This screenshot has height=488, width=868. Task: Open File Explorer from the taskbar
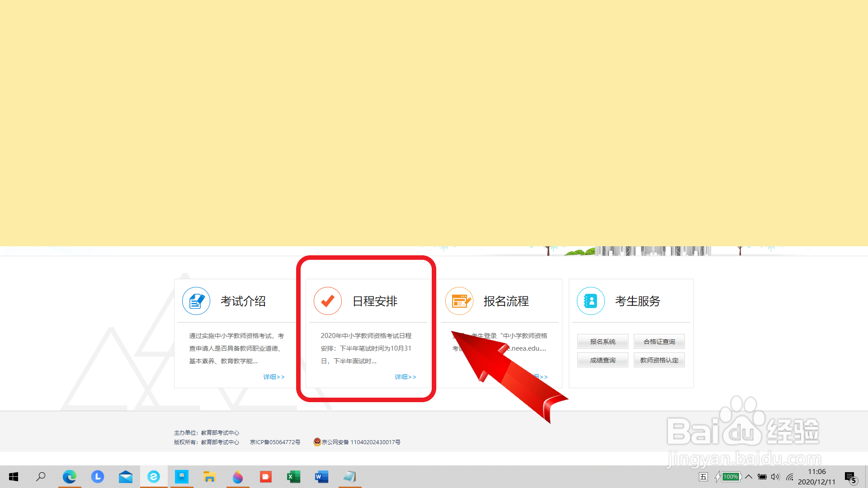[x=209, y=477]
